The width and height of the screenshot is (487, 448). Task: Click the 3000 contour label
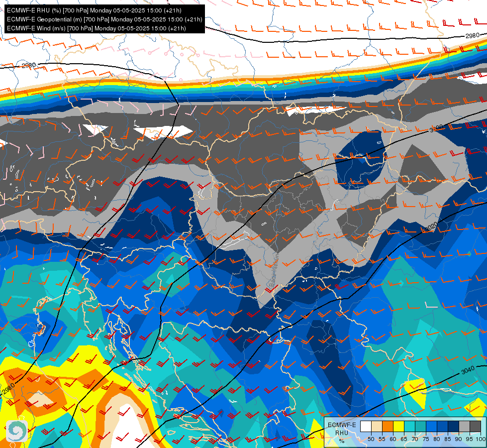[x=436, y=128]
